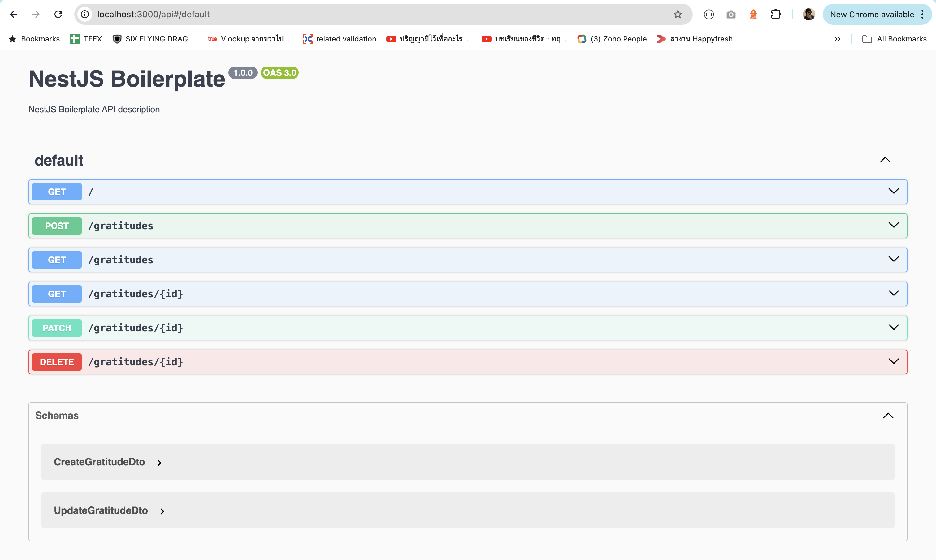This screenshot has width=936, height=560.
Task: Open the (3) Zoho People bookmark
Action: pyautogui.click(x=612, y=39)
